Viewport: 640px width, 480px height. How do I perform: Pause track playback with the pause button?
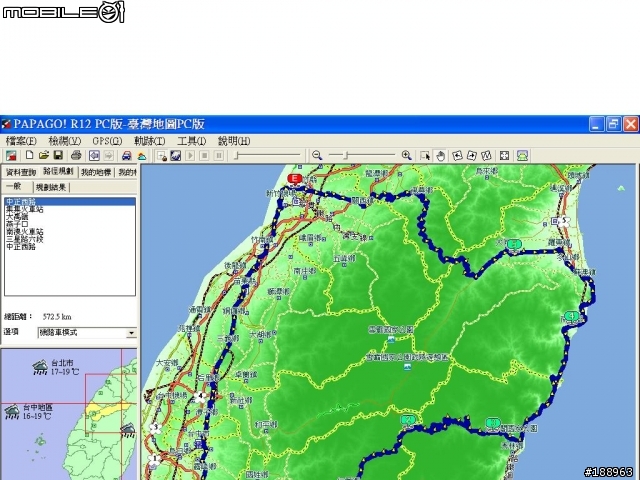pyautogui.click(x=219, y=156)
